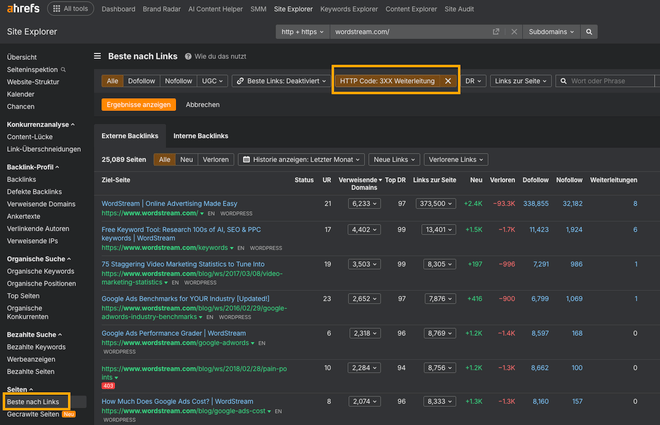Open 75 Staggering Video Marketing Statistics link
This screenshot has height=425, width=660.
pyautogui.click(x=183, y=264)
